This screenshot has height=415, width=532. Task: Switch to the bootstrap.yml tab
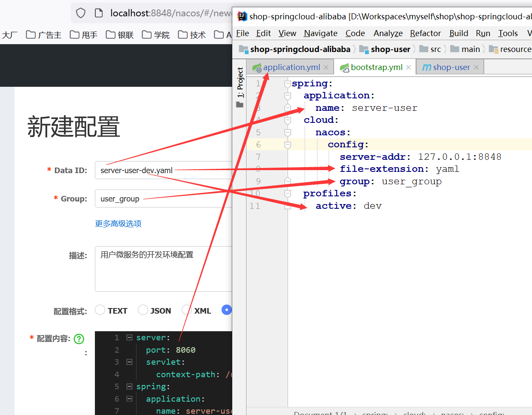tap(376, 67)
